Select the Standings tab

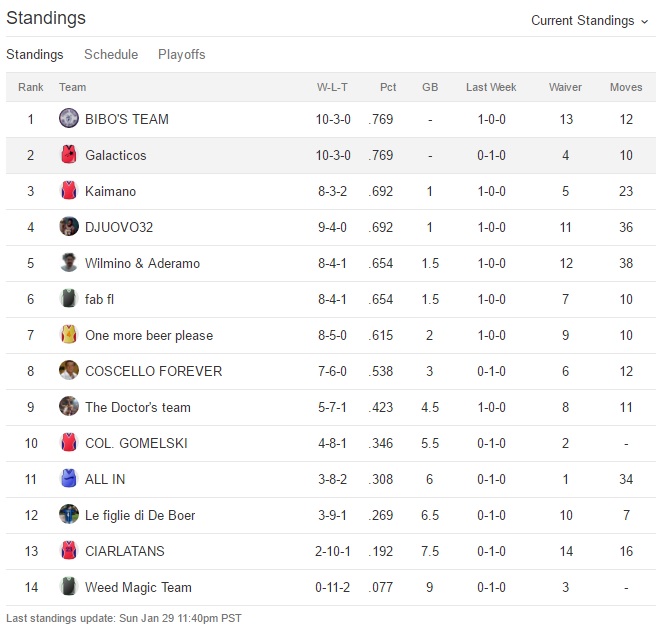tap(34, 54)
